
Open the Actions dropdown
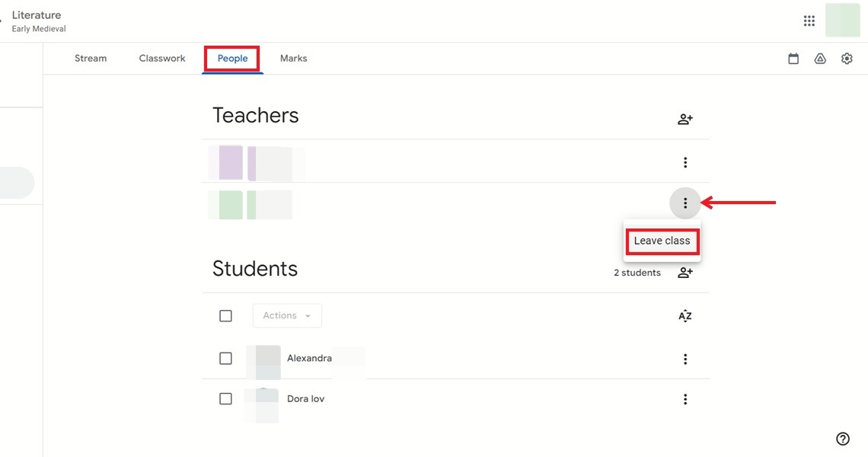(287, 315)
